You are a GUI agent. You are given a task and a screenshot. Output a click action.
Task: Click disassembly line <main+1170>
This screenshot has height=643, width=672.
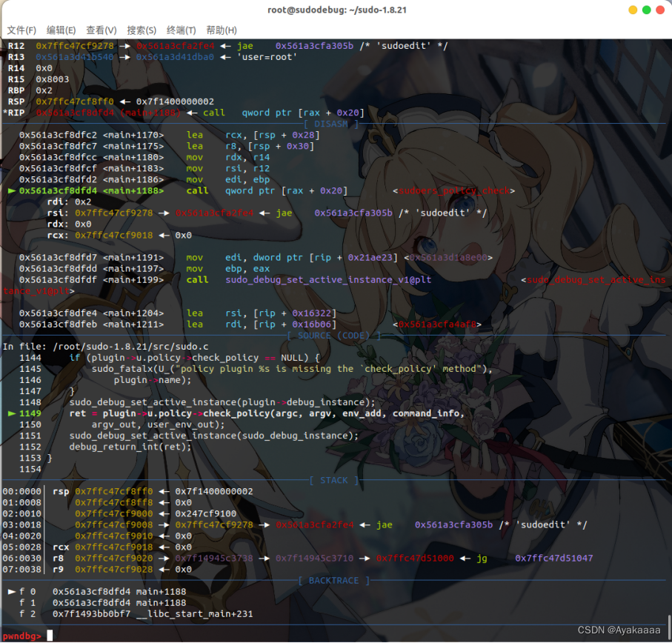169,135
